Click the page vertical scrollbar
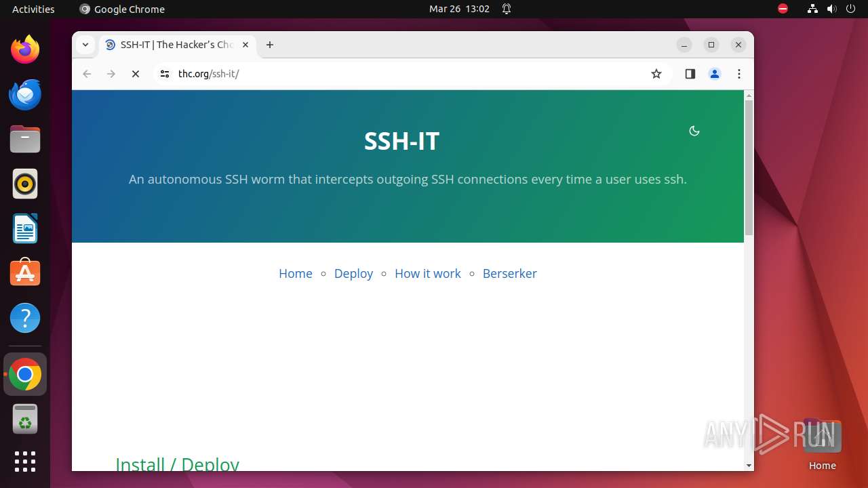 (749, 167)
